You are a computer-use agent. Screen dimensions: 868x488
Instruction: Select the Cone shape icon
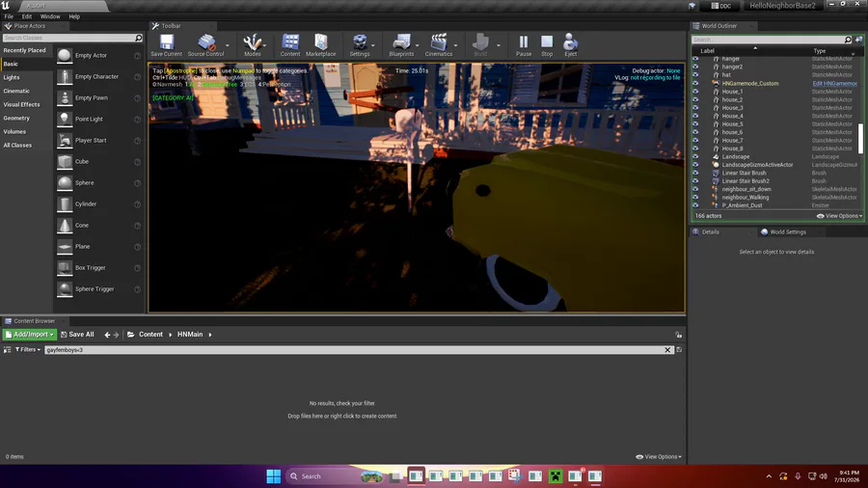tap(65, 225)
